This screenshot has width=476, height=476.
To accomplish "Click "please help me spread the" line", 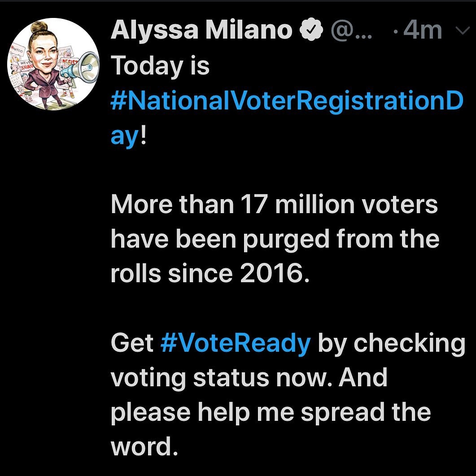I will tap(271, 413).
